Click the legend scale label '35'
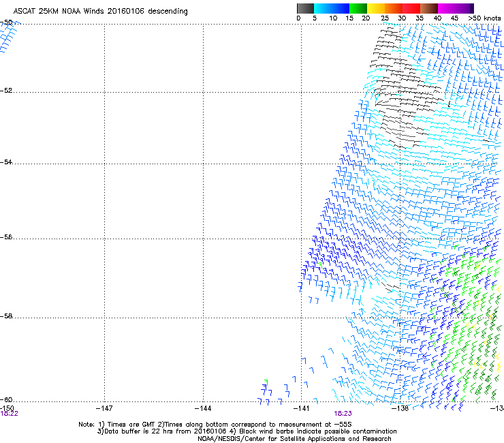 (x=420, y=18)
